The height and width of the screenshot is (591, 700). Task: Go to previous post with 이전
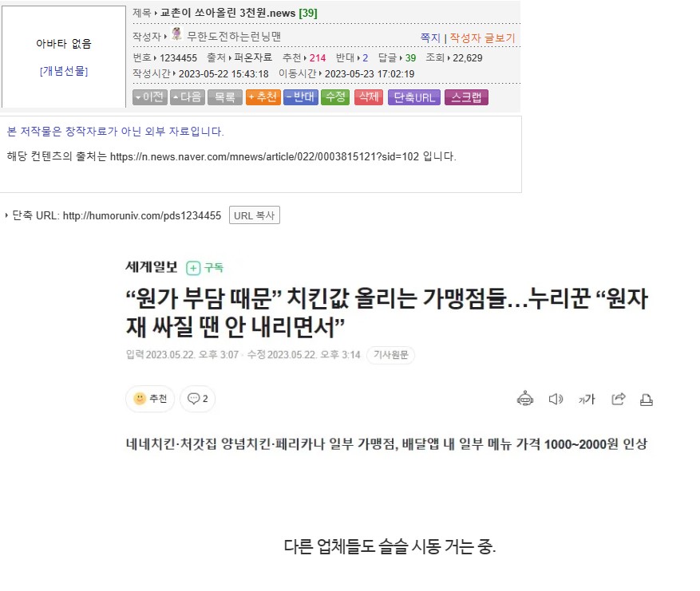(150, 97)
